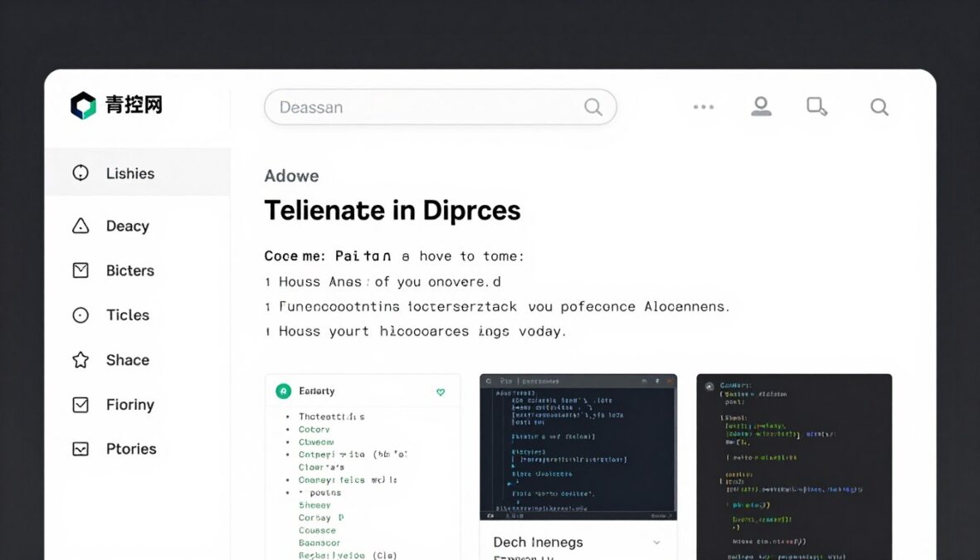980x560 pixels.
Task: Open the ellipsis overflow menu
Action: point(703,106)
